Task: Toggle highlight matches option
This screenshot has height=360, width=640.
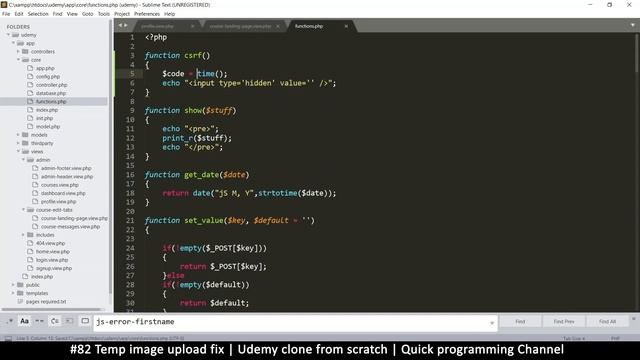Action: pyautogui.click(x=85, y=321)
